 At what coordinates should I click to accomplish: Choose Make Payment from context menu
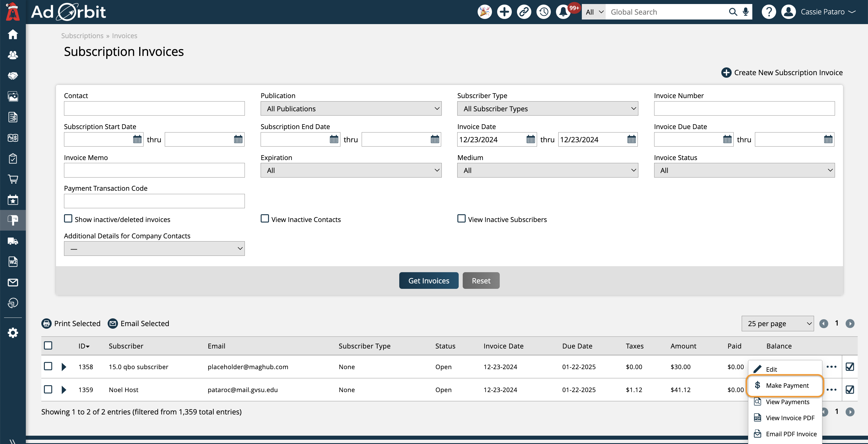[x=787, y=385]
